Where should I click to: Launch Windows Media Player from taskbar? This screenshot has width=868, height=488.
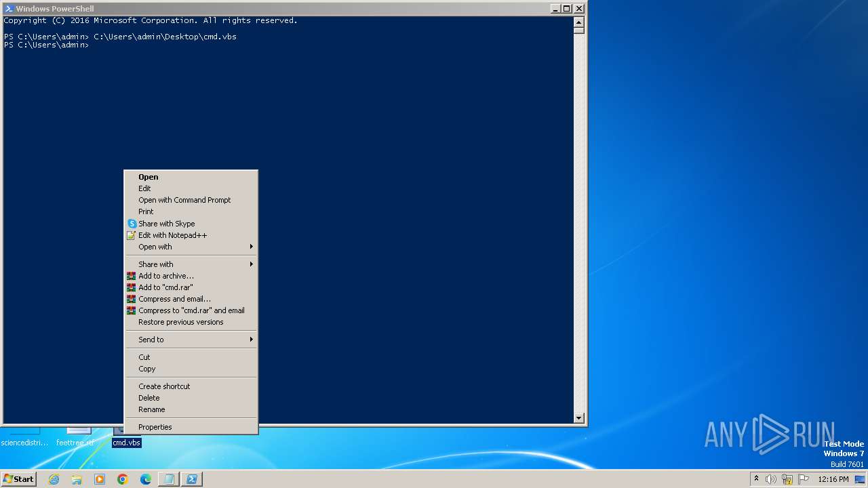(100, 479)
